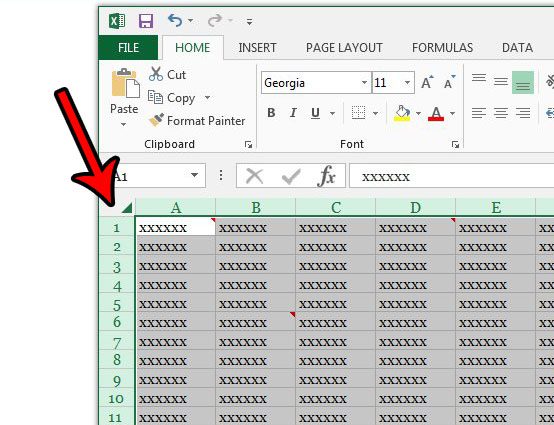Open underline style dropdown arrow
Image resolution: width=554 pixels, height=425 pixels.
[332, 113]
